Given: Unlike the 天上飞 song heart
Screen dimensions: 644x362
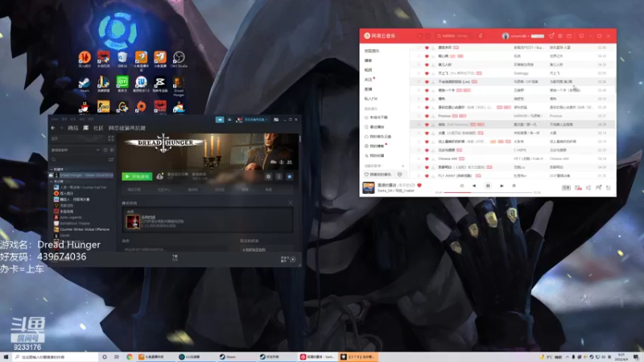Looking at the screenshot, I should [427, 73].
